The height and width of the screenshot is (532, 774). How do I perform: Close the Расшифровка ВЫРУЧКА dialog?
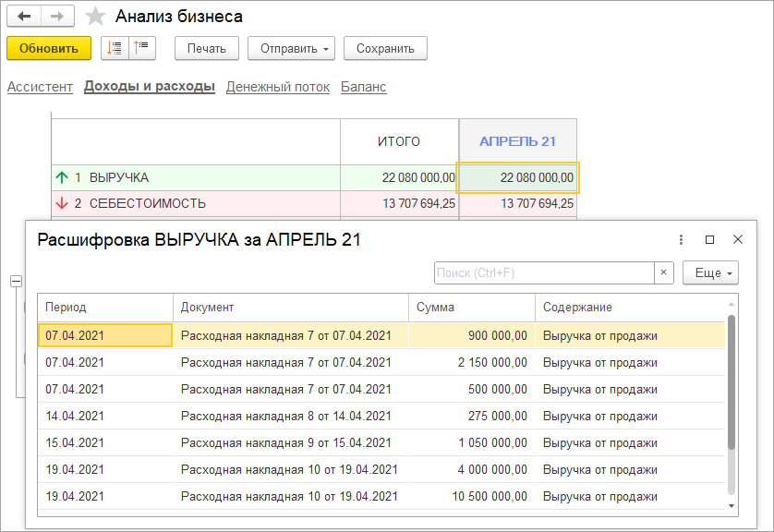point(738,239)
